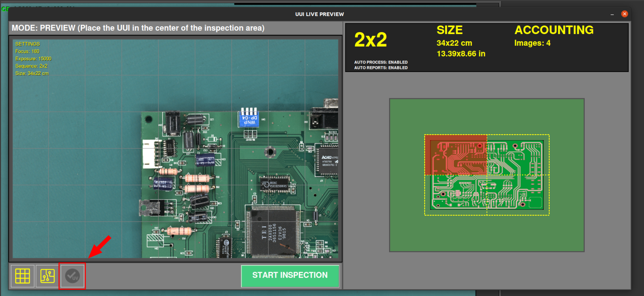Viewport: 644px width, 296px height.
Task: Select the red highlighted top-left capture quadrant
Action: point(456,155)
